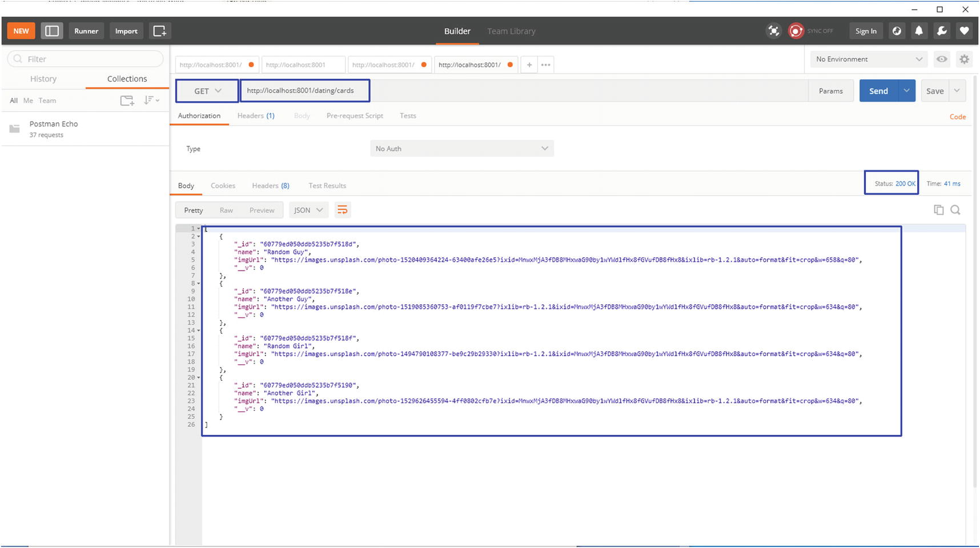Click the environment quick look eye icon
The image size is (980, 548).
click(x=942, y=59)
